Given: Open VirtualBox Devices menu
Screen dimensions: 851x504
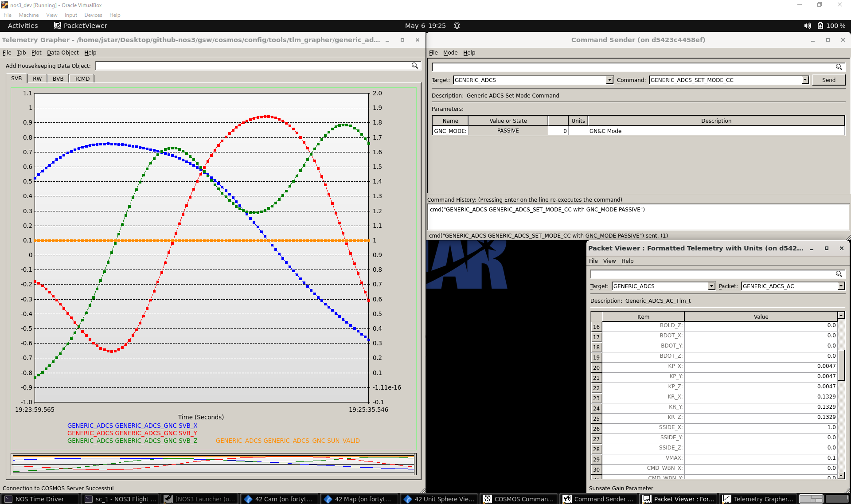Looking at the screenshot, I should point(93,15).
